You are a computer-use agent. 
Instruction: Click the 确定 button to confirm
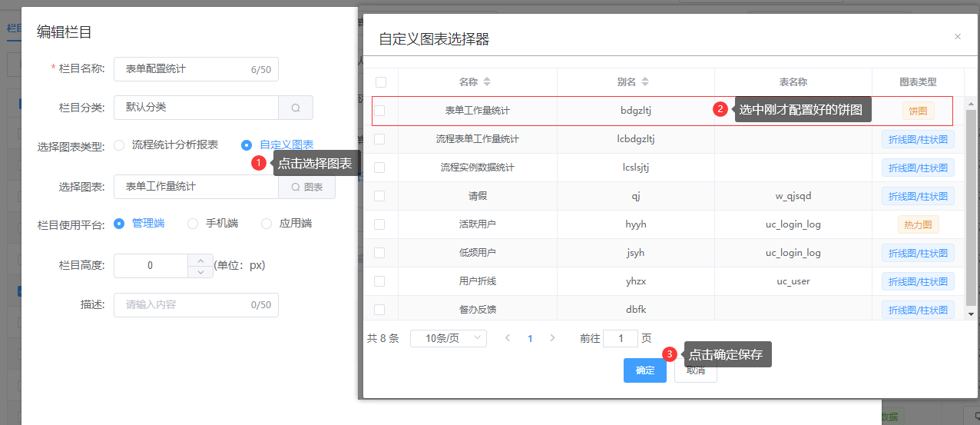point(644,370)
